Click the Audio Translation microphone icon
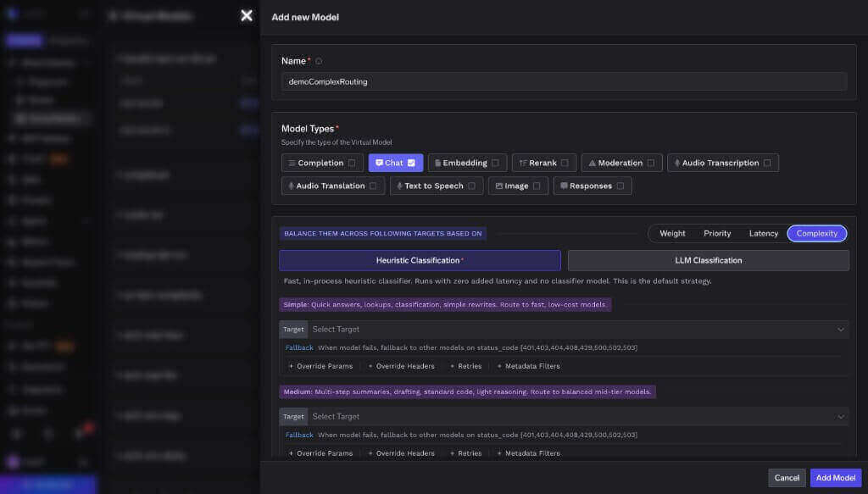This screenshot has height=494, width=868. pyautogui.click(x=292, y=186)
